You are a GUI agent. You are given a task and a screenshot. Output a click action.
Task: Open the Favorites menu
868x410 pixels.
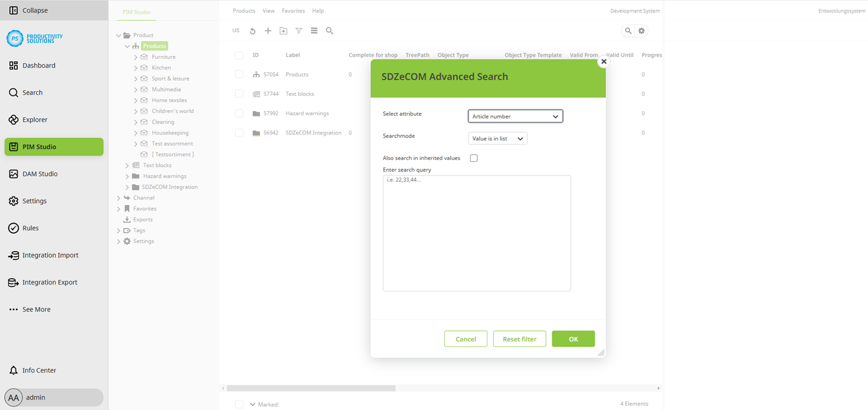click(x=293, y=11)
